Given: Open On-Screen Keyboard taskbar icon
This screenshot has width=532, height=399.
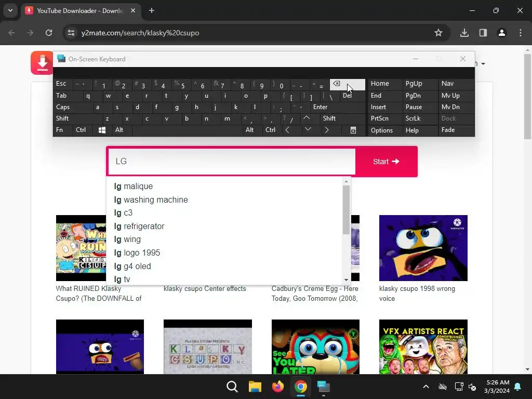Looking at the screenshot, I should [323, 387].
